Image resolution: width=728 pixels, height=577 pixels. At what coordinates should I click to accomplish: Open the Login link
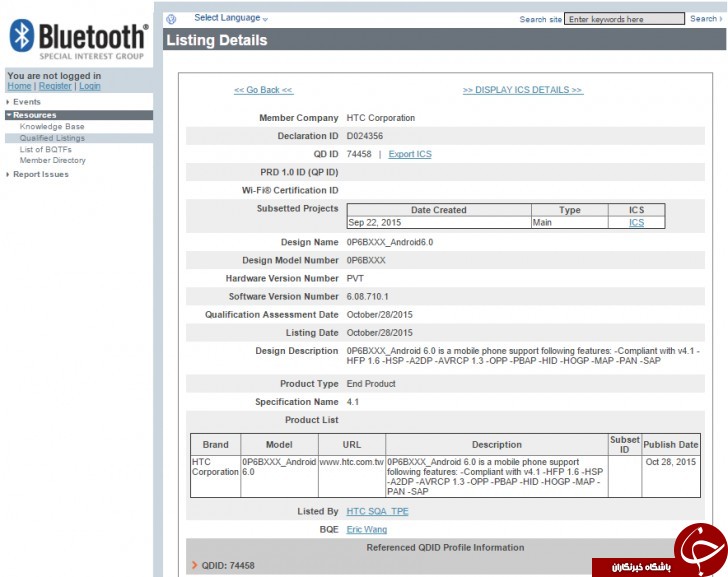click(x=90, y=86)
